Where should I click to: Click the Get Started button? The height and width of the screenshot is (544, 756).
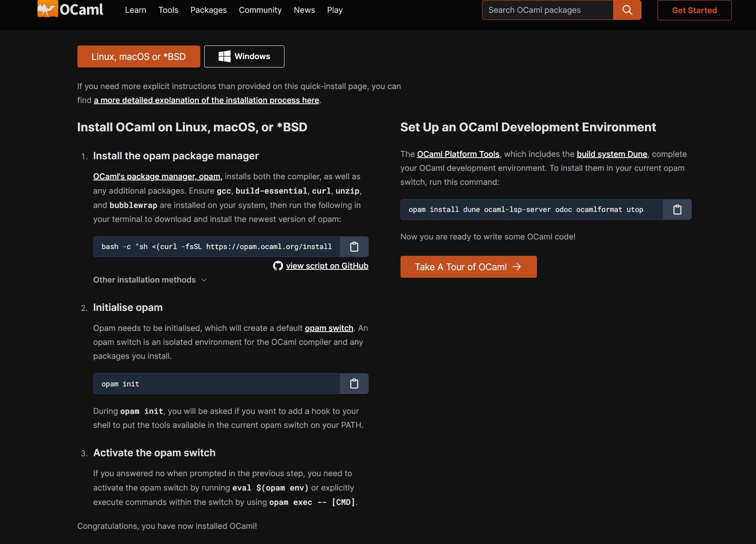tap(694, 10)
